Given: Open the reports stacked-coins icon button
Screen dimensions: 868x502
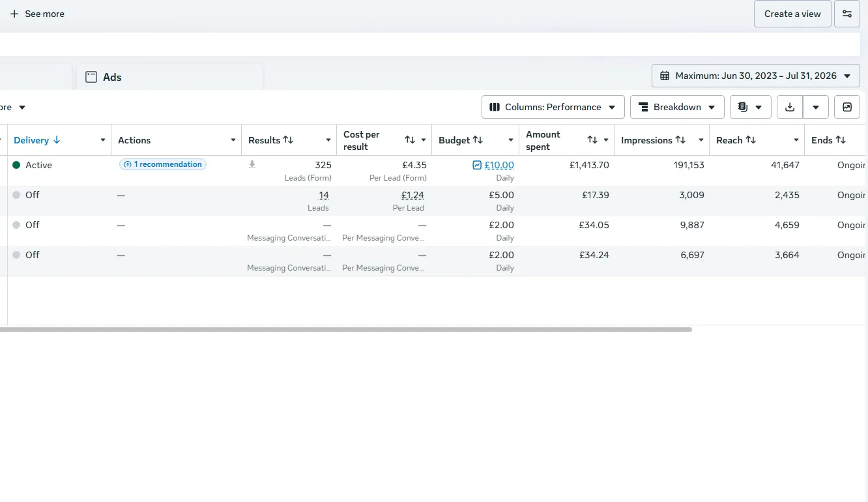Looking at the screenshot, I should (750, 107).
